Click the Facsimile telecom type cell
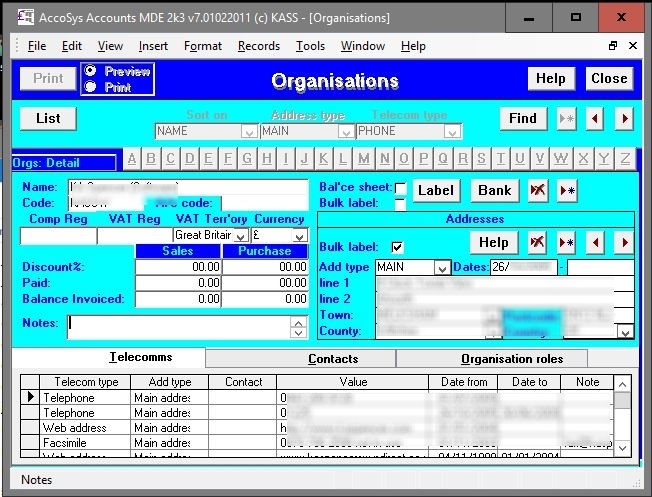The height and width of the screenshot is (497, 652). pyautogui.click(x=85, y=443)
